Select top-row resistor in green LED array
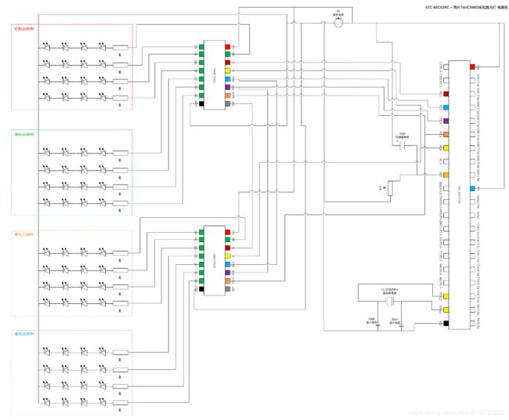Screen dimensions: 509x420 pos(121,153)
